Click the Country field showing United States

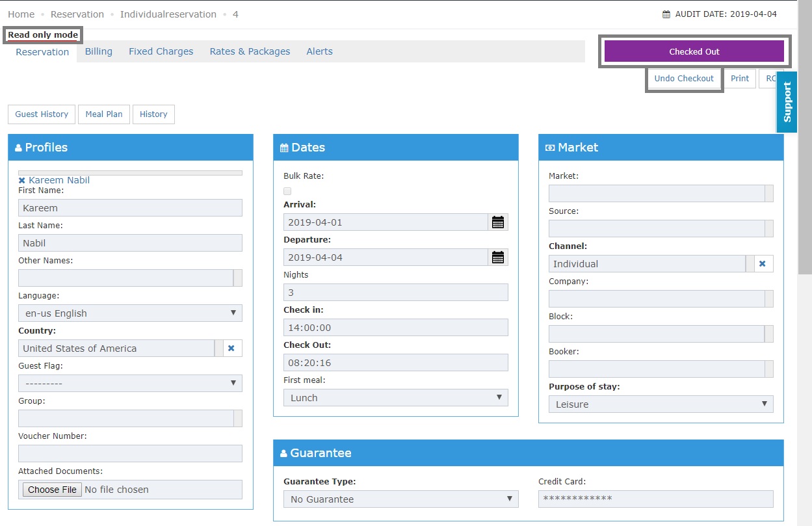coord(116,348)
